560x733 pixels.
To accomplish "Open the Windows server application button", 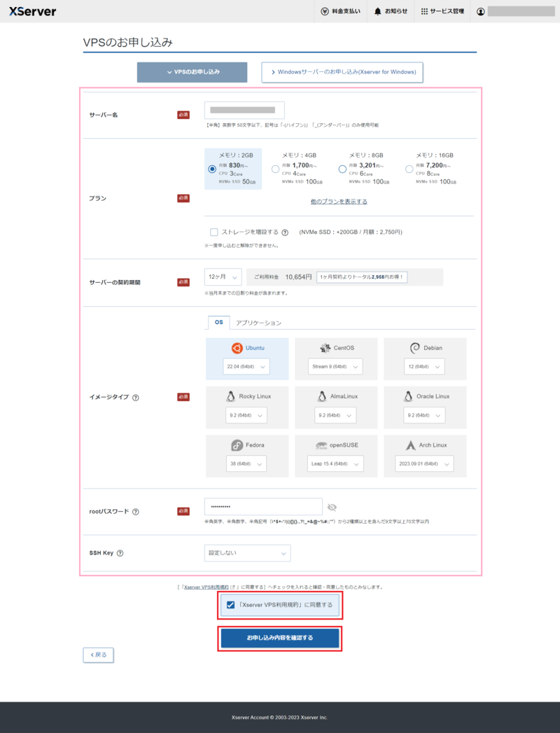I will coord(342,72).
